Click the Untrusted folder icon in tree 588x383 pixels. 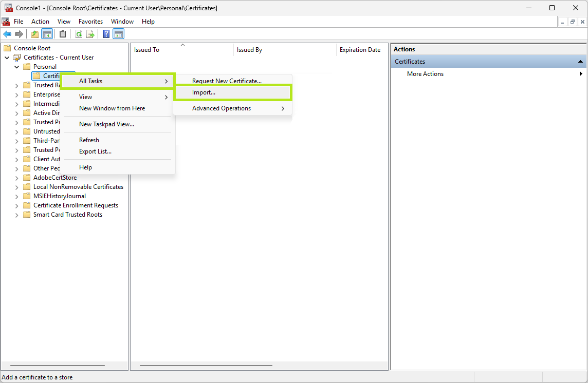coord(27,131)
